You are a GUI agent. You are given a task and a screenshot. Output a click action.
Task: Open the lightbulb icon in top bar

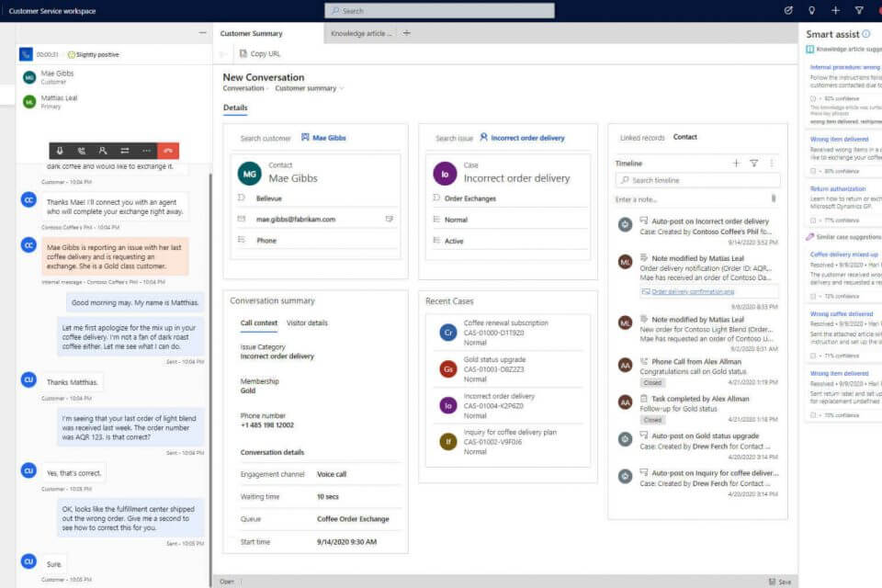(811, 10)
